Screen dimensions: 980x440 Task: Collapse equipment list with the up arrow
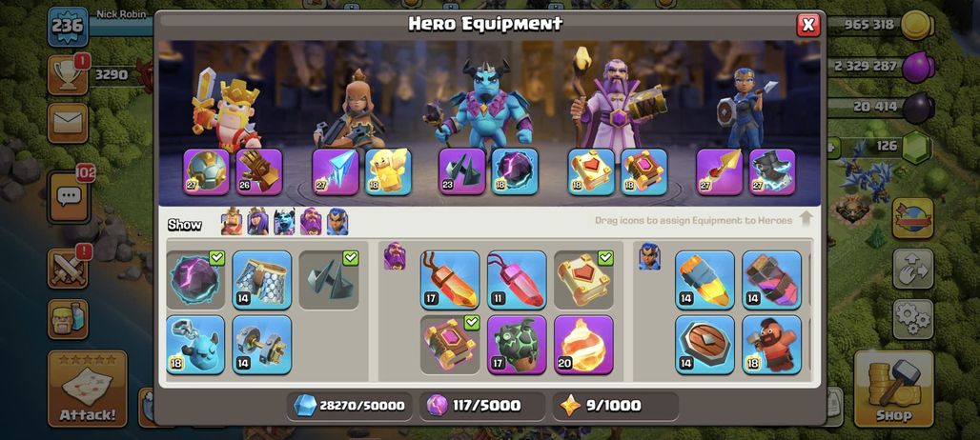pyautogui.click(x=806, y=219)
